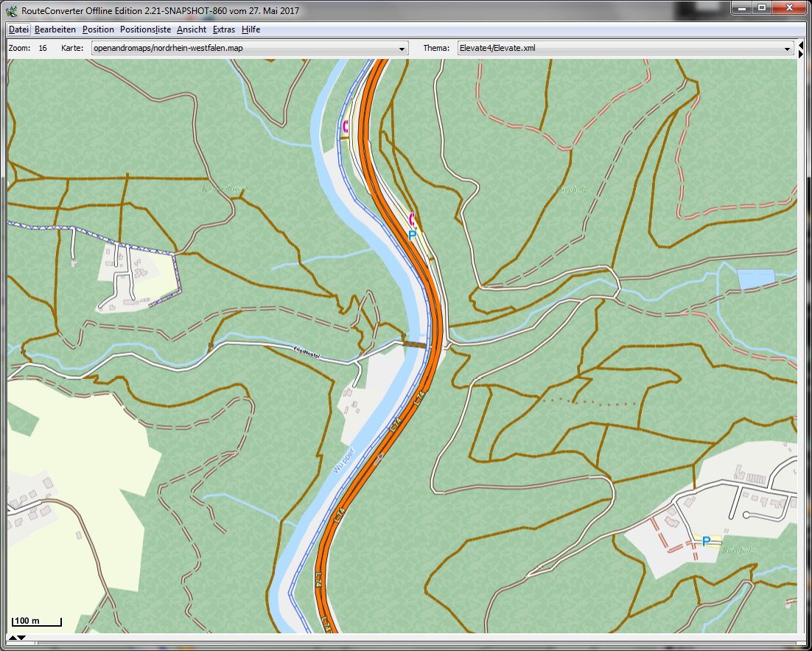This screenshot has height=651, width=812.
Task: Open the Extras menu
Action: tap(224, 29)
